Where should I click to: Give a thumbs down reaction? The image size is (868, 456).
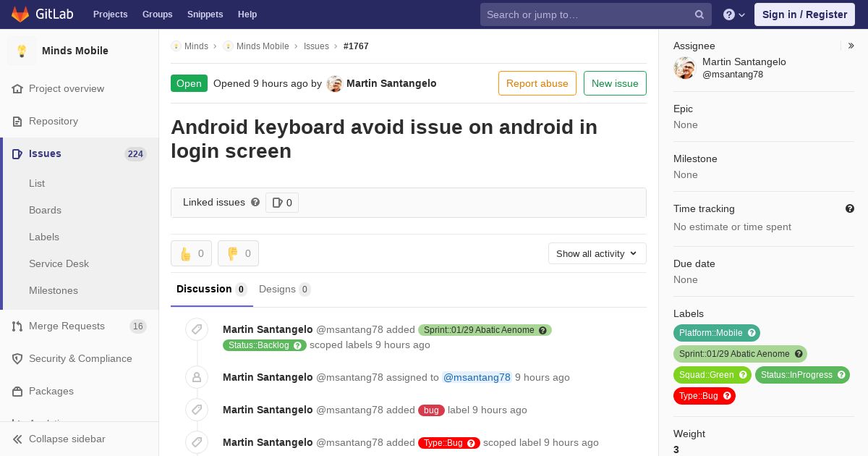238,253
